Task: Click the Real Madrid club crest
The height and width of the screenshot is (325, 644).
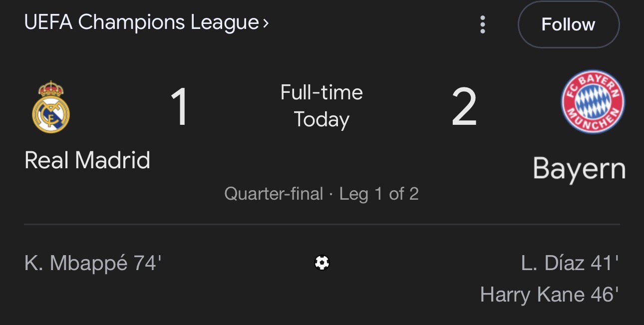Action: coord(51,107)
